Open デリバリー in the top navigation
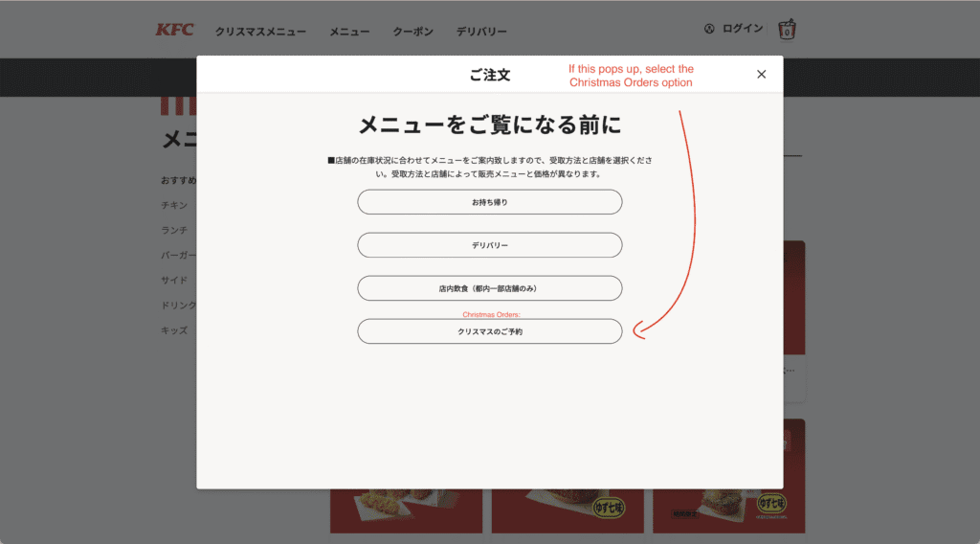Viewport: 980px width, 544px height. (481, 32)
